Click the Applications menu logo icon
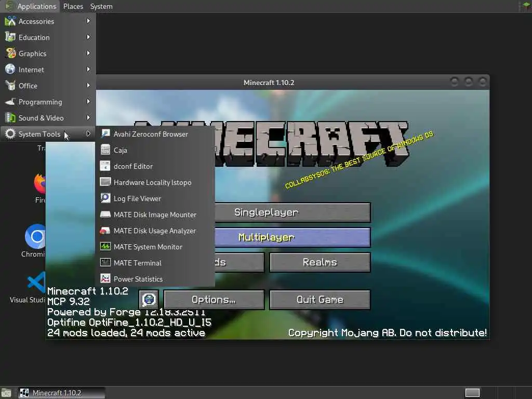The image size is (532, 399). [9, 6]
